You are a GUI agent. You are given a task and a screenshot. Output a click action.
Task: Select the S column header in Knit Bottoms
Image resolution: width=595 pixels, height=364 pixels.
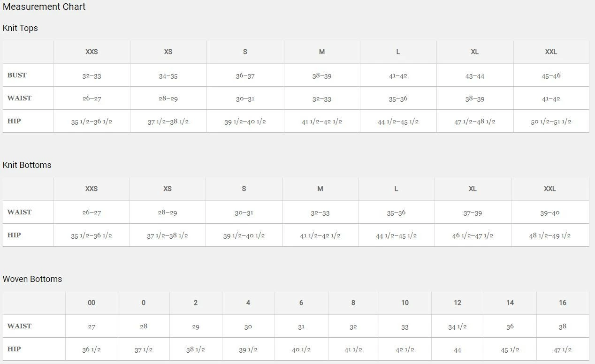[x=244, y=189]
